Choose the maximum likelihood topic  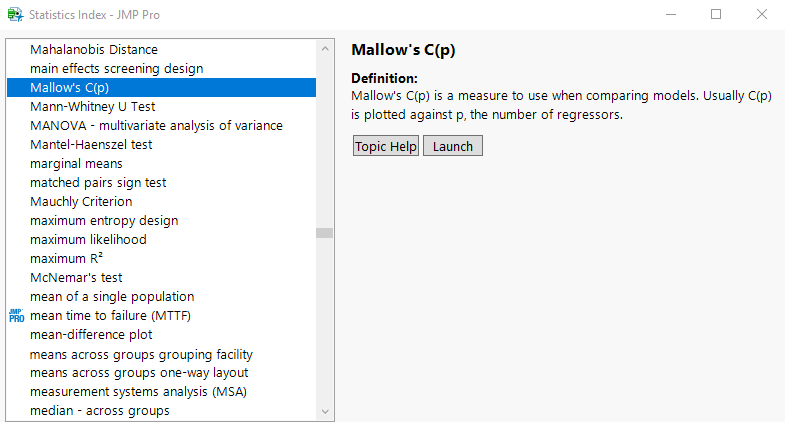88,239
